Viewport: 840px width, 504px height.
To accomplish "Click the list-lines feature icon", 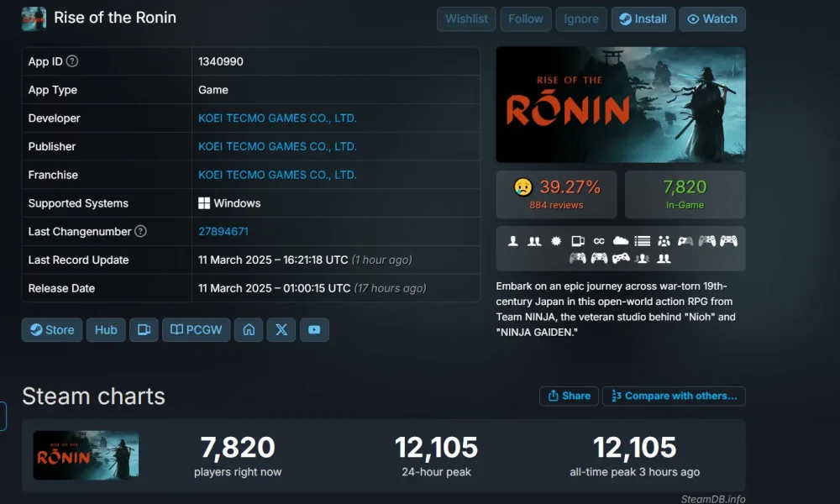I will [643, 241].
